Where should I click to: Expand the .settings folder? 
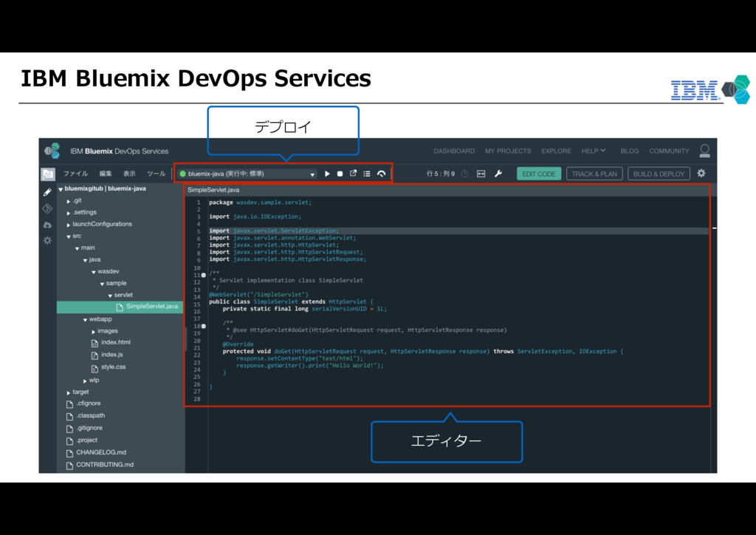pyautogui.click(x=69, y=213)
